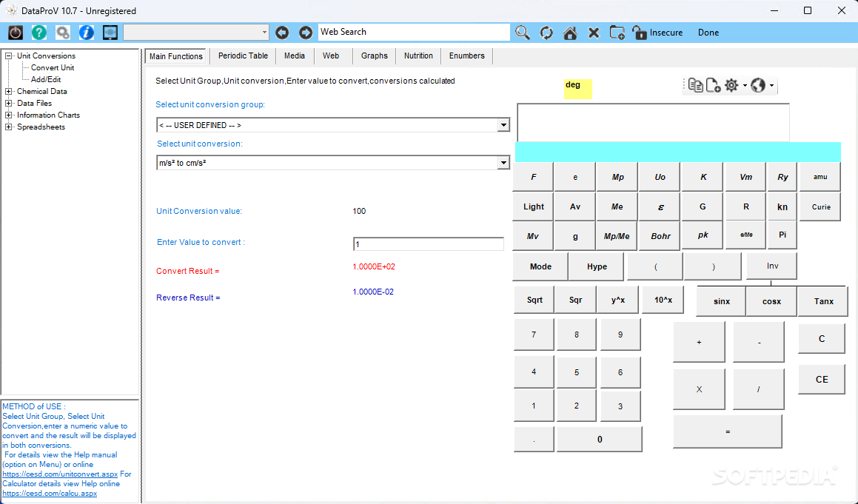This screenshot has height=504, width=858.
Task: Open help with the green question mark icon
Action: coord(38,33)
